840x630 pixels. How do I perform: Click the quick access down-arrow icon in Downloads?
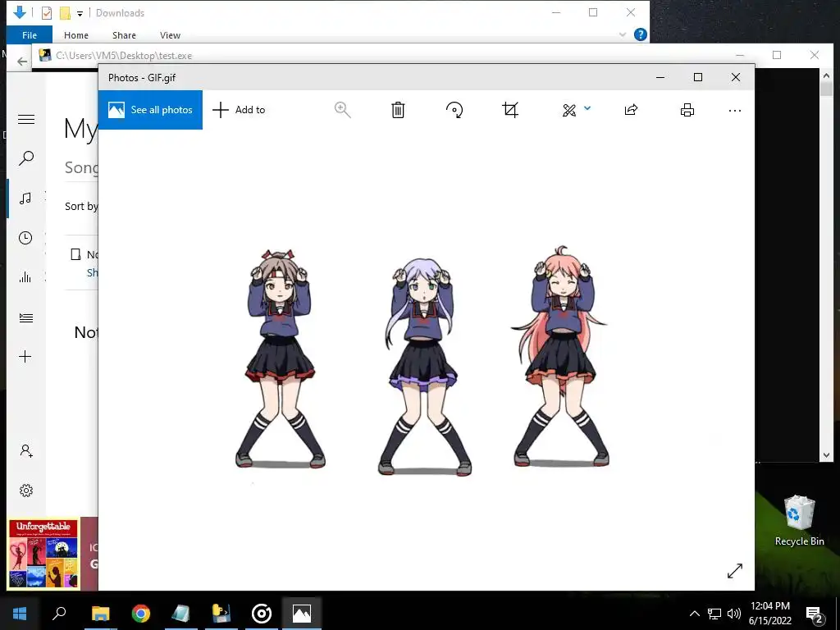tap(20, 12)
